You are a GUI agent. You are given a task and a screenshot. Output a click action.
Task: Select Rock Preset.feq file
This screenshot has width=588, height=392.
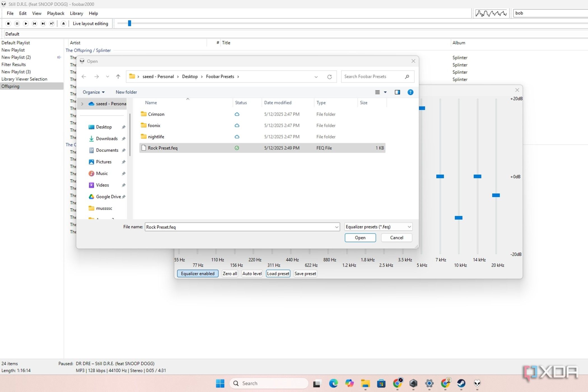(x=262, y=148)
